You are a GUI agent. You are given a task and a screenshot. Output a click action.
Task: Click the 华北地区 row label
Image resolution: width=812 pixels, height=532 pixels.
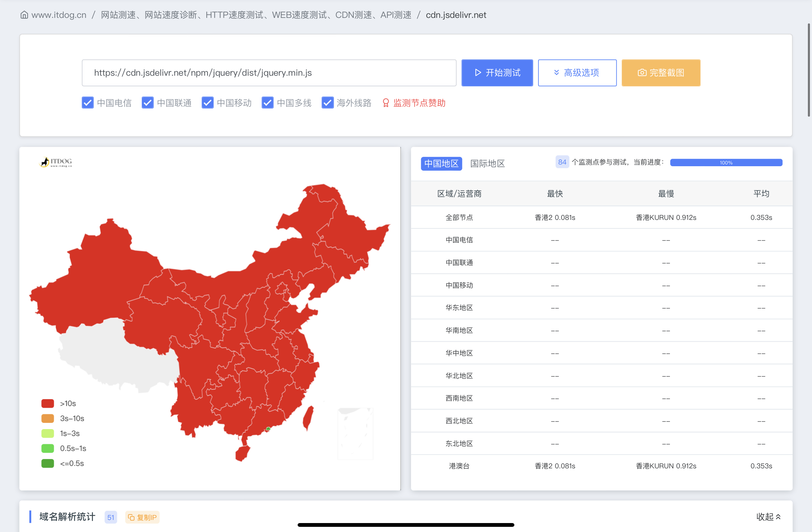pos(459,376)
